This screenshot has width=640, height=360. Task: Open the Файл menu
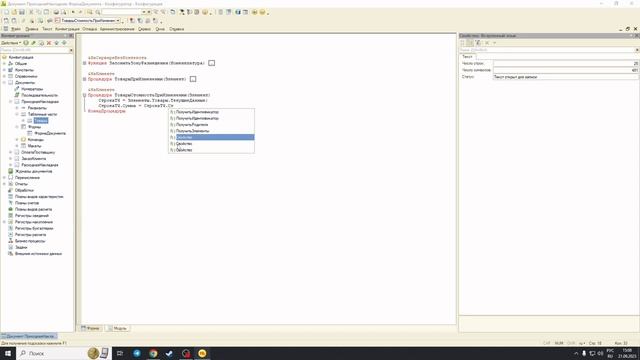coord(16,29)
